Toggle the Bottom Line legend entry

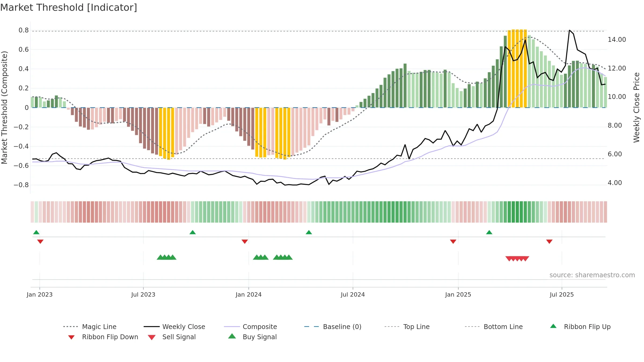coord(494,327)
